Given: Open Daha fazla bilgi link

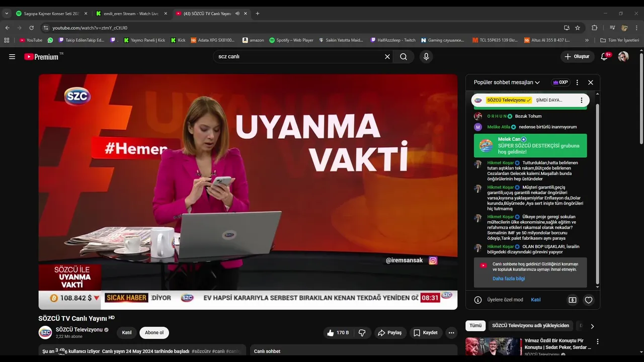Looking at the screenshot, I should [509, 279].
